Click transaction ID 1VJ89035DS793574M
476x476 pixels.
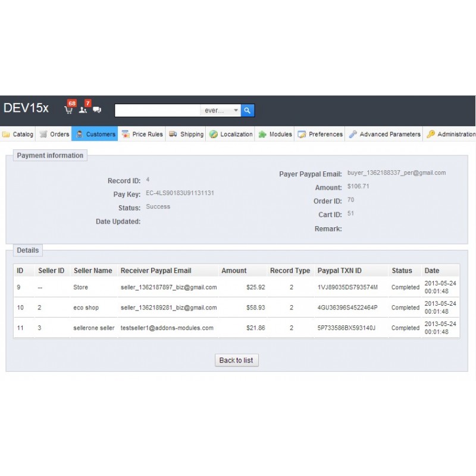[x=347, y=287]
